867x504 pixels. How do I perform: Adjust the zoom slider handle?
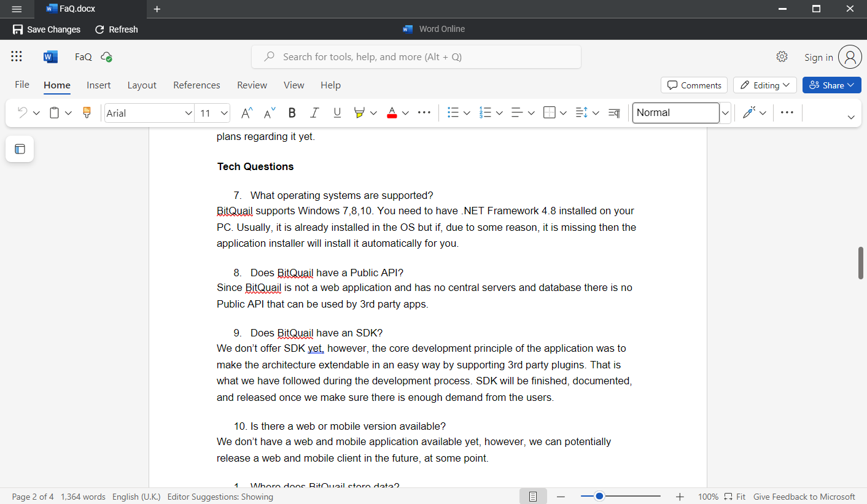(x=599, y=496)
